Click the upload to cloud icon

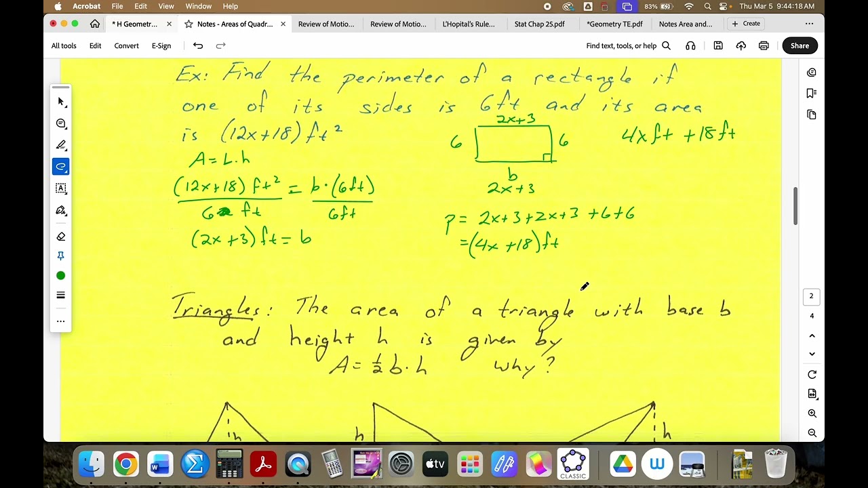[x=741, y=45]
